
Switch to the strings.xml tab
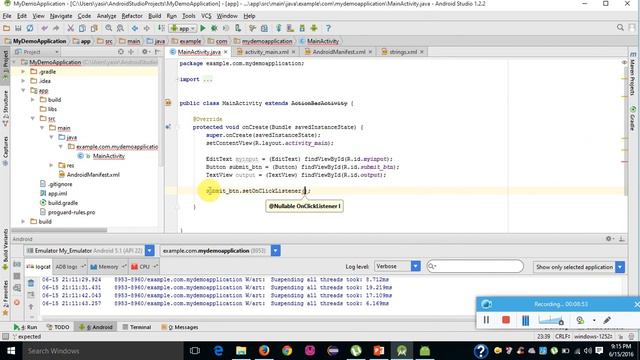click(x=402, y=52)
